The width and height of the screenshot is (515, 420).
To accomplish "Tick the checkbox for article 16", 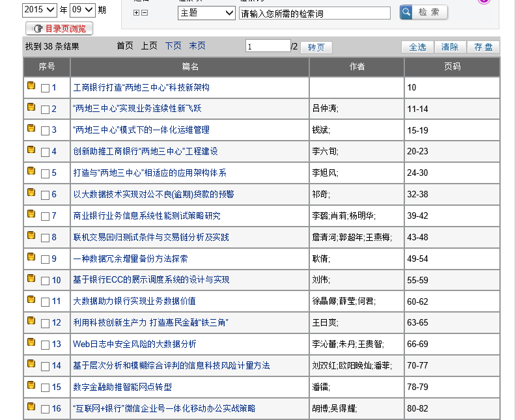I will click(45, 409).
